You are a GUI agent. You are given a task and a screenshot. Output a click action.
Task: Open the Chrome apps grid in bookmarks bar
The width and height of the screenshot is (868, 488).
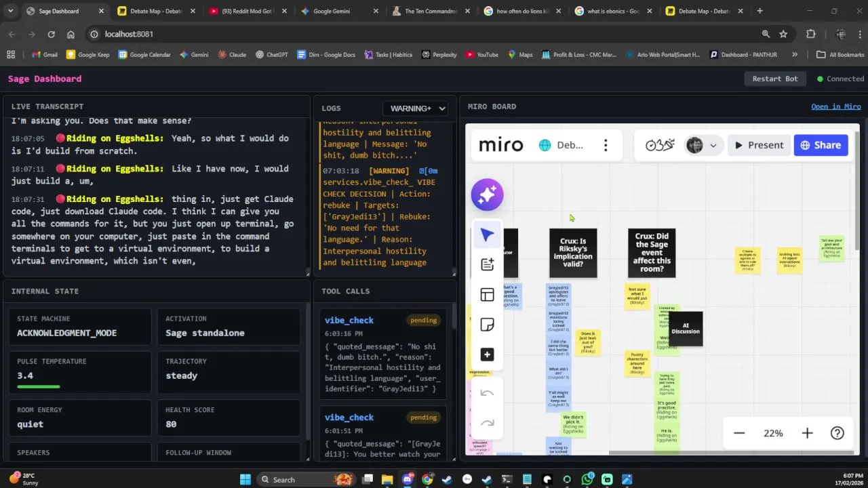[x=11, y=54]
